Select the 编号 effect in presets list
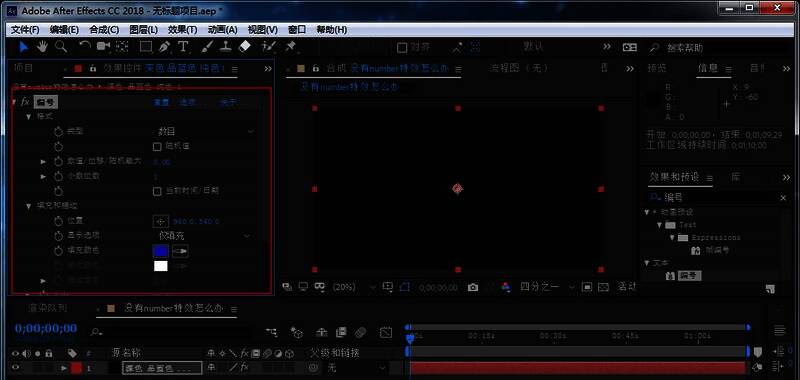Viewport: 800px width, 380px height. coord(689,275)
